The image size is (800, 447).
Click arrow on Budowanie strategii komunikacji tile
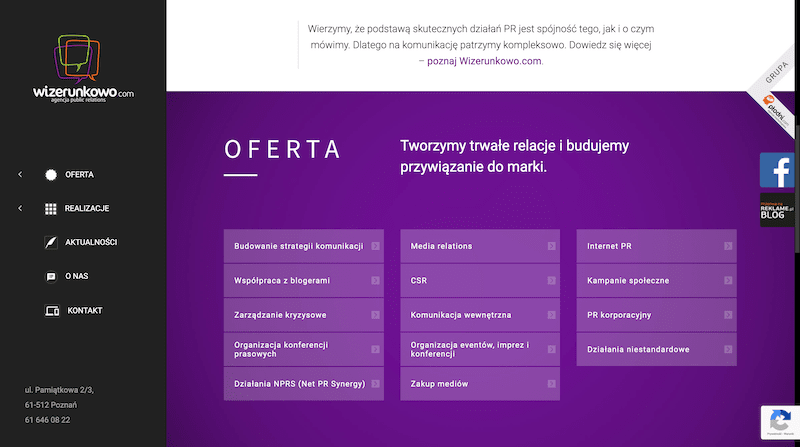(375, 246)
